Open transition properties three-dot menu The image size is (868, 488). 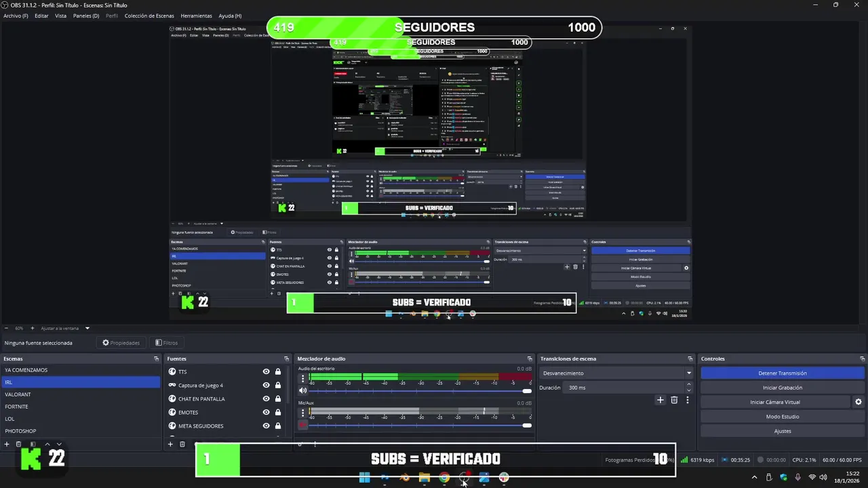(x=688, y=400)
